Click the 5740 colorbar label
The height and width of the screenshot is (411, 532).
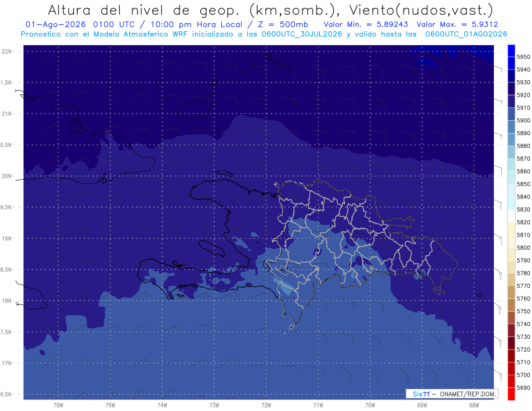coord(524,324)
